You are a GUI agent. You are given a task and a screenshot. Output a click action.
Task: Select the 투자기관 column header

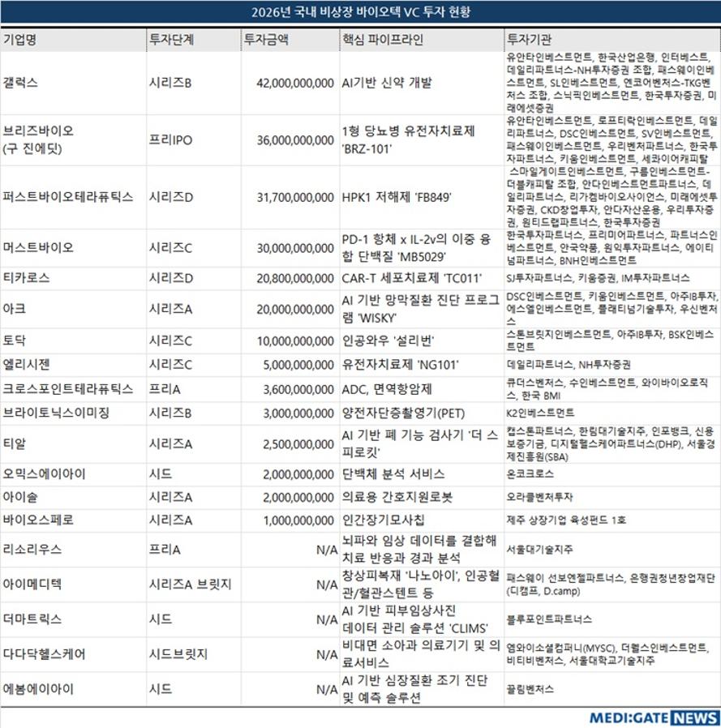(530, 39)
